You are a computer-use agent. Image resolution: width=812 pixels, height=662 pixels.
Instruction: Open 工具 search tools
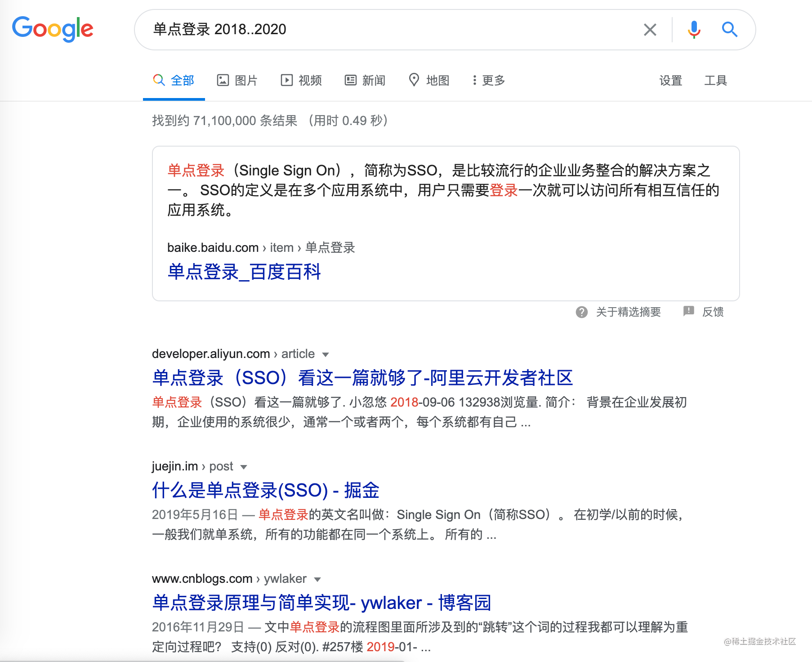tap(715, 81)
